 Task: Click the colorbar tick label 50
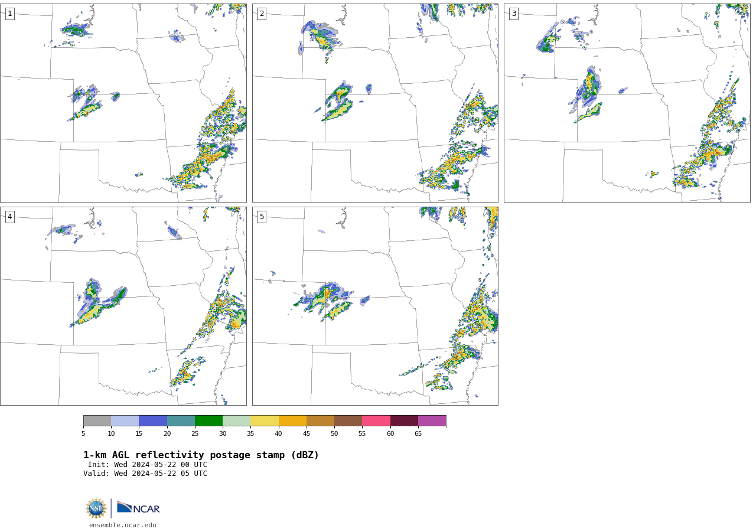(334, 433)
